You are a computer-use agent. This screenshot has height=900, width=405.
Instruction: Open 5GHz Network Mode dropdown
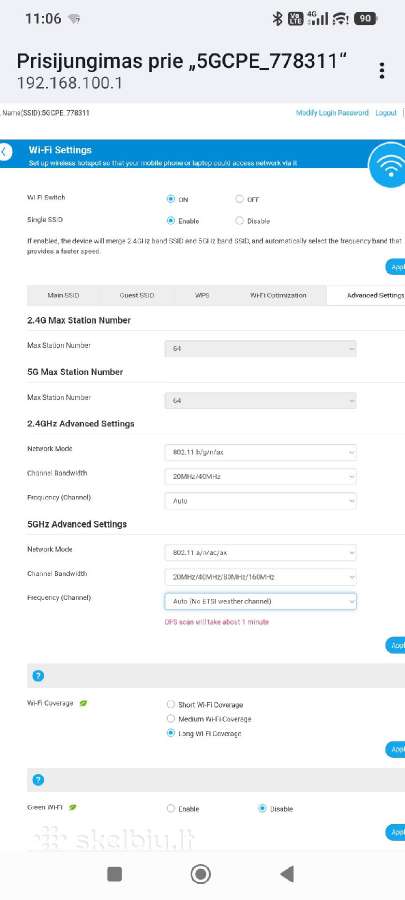click(x=260, y=553)
